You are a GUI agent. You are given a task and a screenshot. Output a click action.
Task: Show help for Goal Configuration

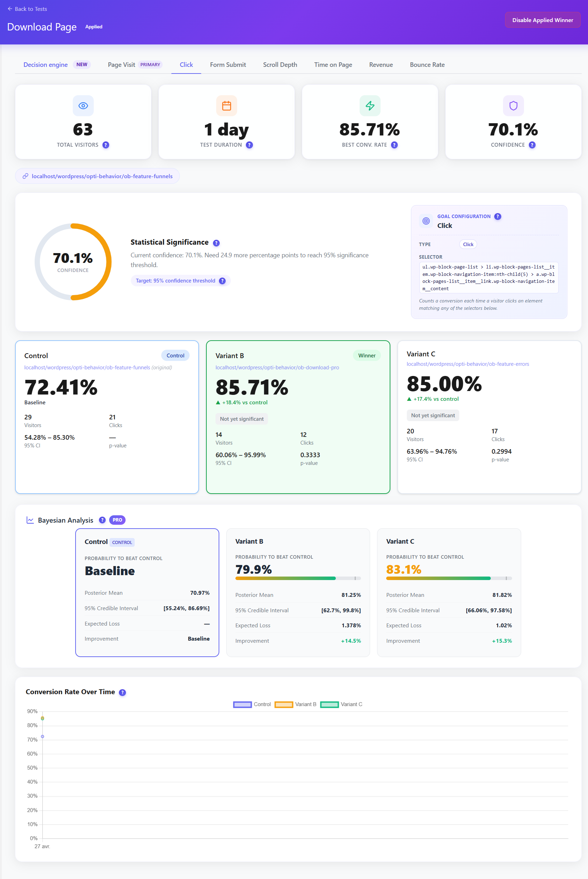click(x=497, y=216)
